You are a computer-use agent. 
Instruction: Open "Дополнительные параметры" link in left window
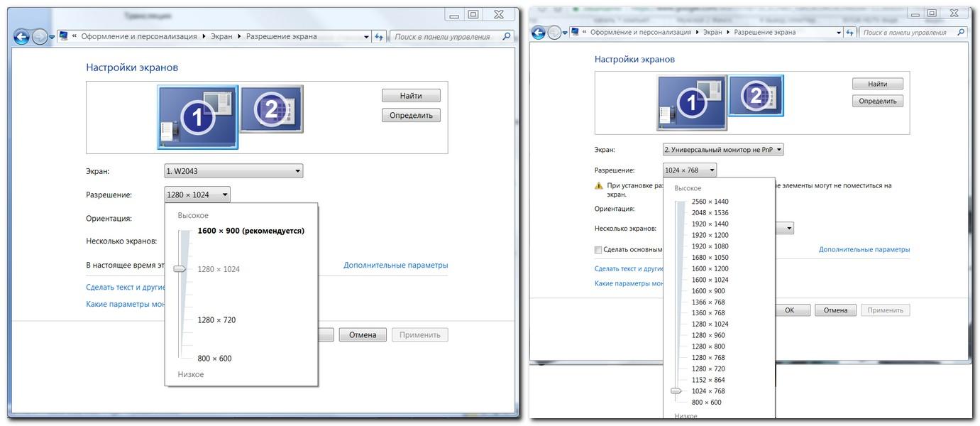395,266
